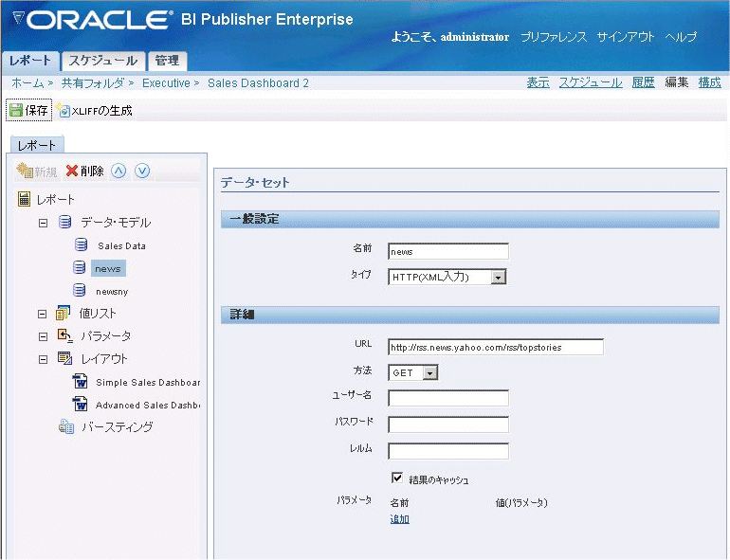Open the 履歴 link
Viewport: 730px width, 560px height.
click(644, 82)
